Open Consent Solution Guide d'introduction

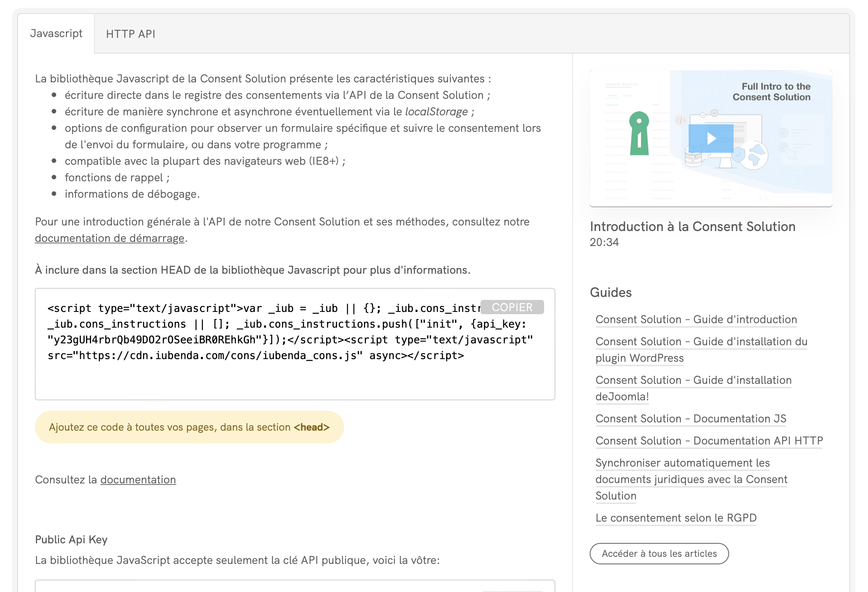[696, 319]
